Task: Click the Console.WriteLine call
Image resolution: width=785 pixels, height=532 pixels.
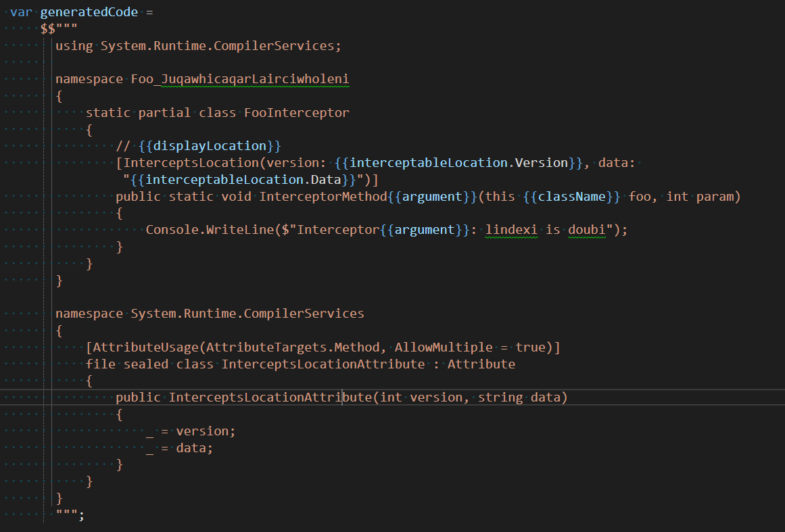Action: click(210, 230)
